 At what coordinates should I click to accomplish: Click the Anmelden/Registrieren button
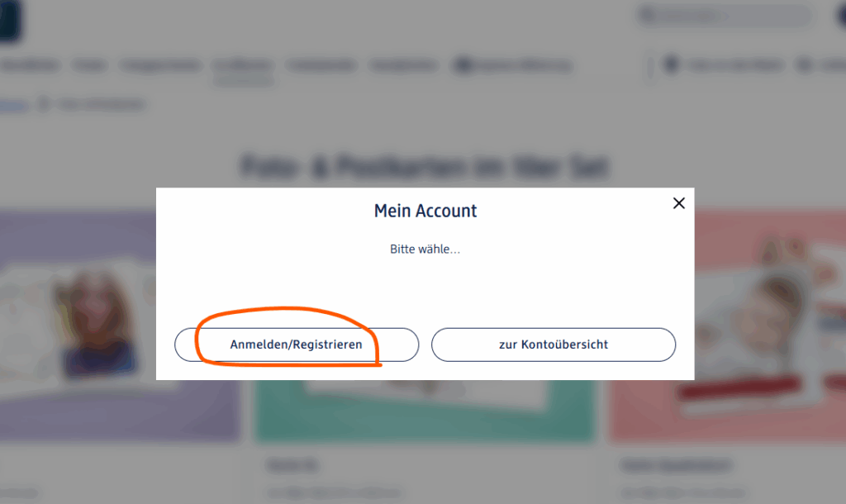[297, 345]
